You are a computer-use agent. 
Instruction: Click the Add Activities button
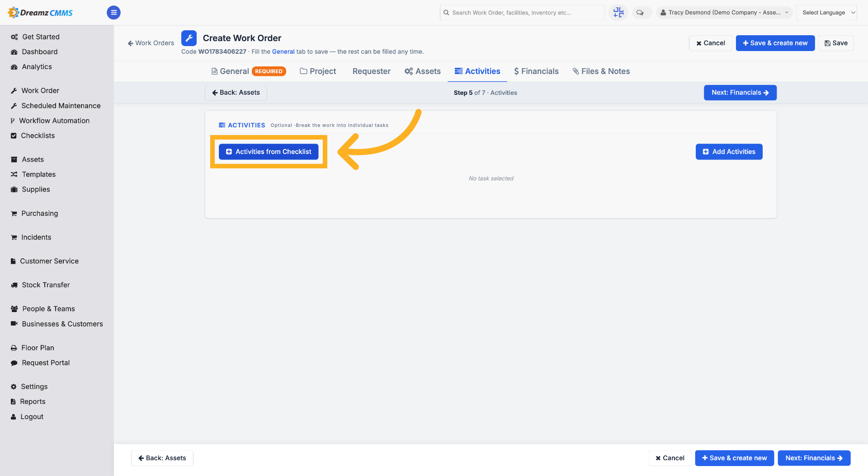(729, 152)
